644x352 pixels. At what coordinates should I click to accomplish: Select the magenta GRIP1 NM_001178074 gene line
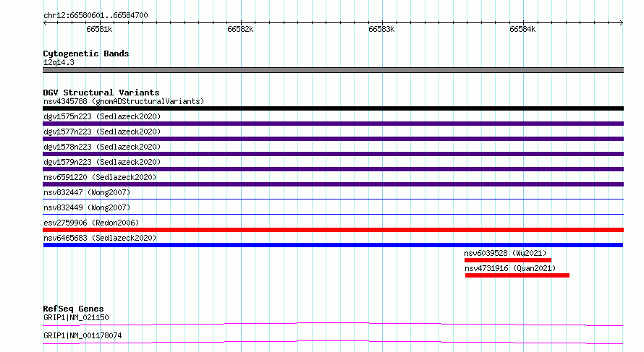333,342
